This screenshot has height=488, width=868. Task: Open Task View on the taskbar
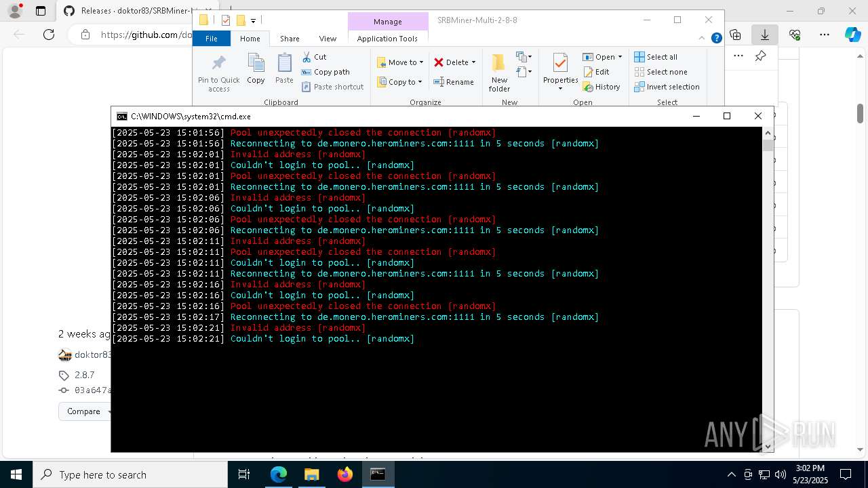click(x=244, y=474)
